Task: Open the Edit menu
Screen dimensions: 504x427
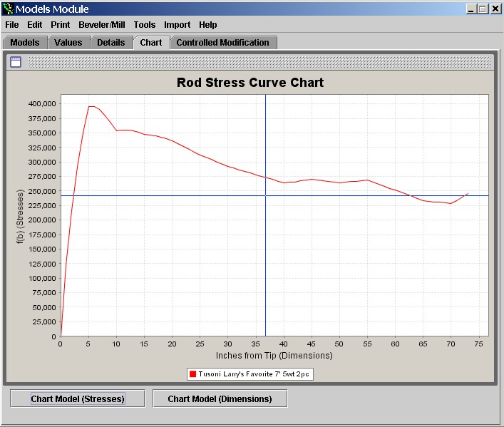Action: [35, 24]
